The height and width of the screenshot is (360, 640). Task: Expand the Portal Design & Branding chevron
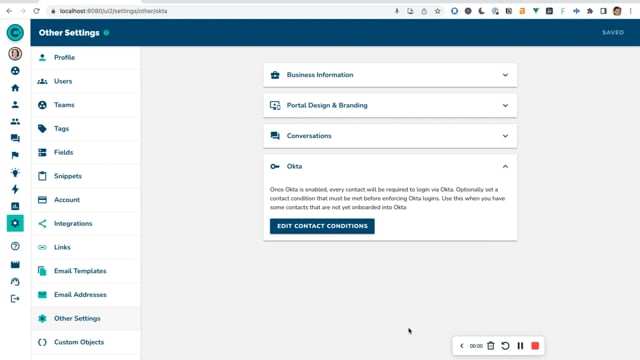click(505, 105)
